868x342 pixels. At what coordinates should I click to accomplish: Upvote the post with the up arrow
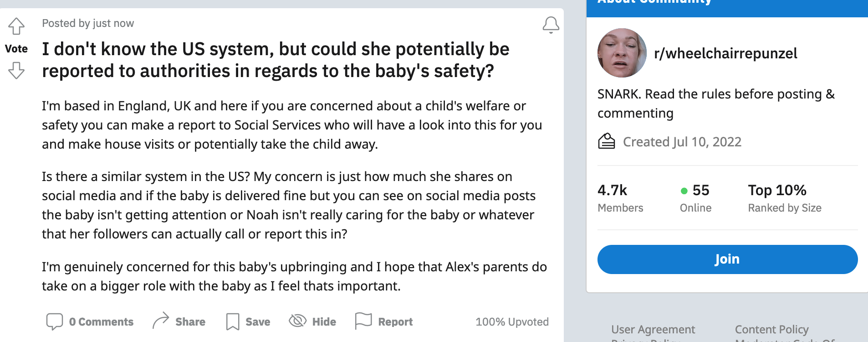pyautogui.click(x=16, y=26)
